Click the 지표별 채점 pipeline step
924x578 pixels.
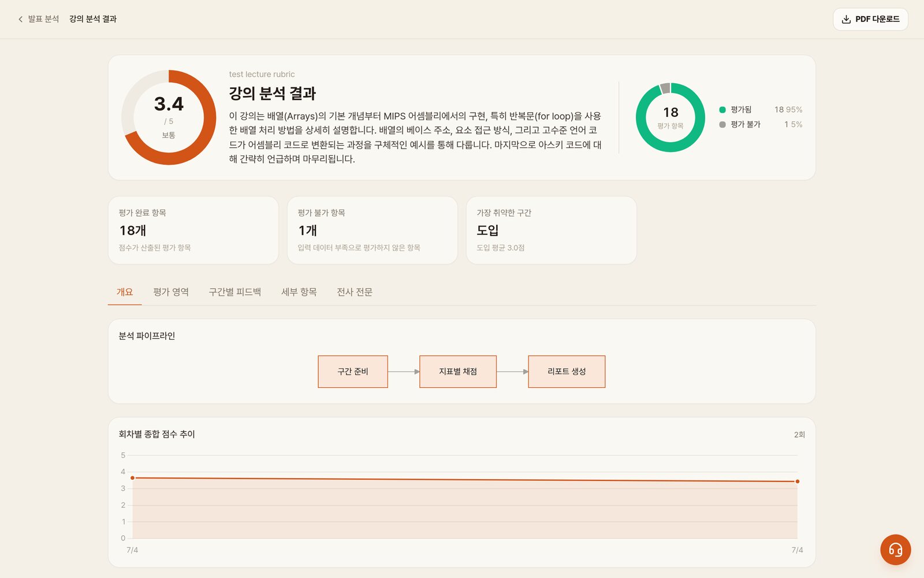tap(458, 372)
